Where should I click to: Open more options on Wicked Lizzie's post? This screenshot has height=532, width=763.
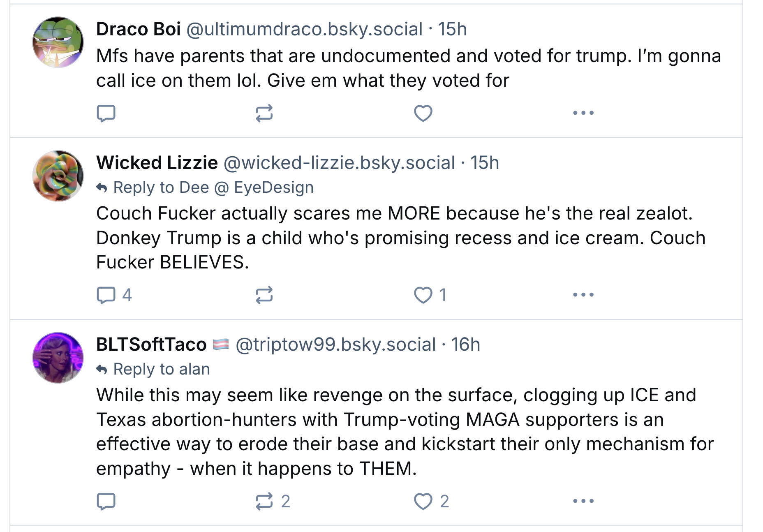click(x=583, y=295)
